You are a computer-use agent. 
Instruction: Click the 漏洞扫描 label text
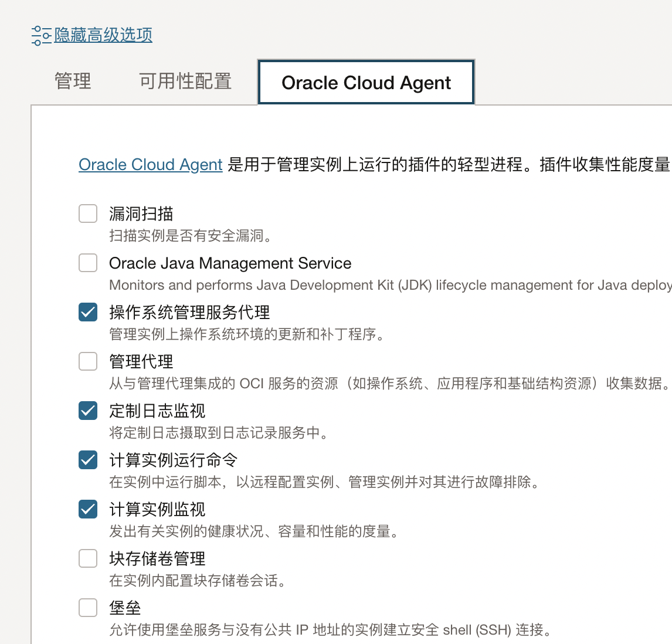click(141, 214)
